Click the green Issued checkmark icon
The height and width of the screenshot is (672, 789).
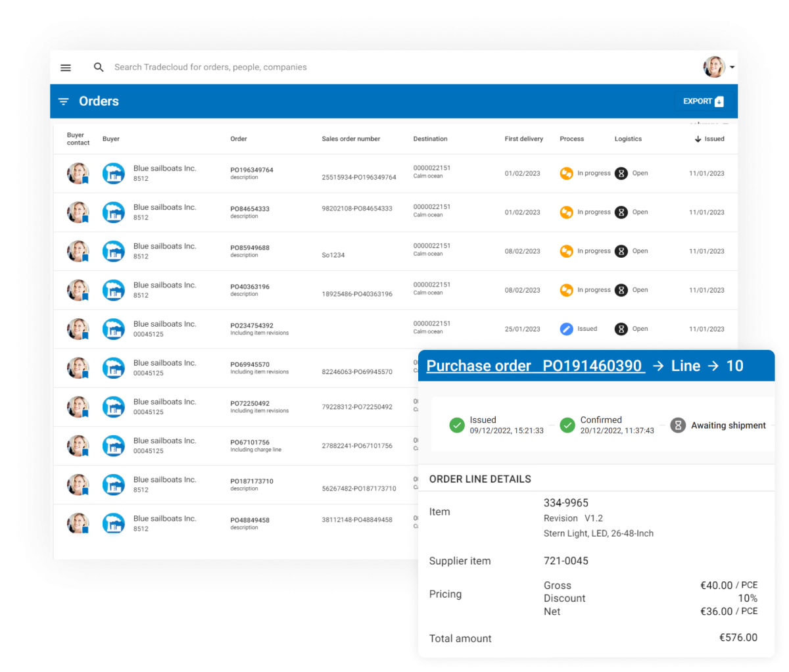(457, 425)
